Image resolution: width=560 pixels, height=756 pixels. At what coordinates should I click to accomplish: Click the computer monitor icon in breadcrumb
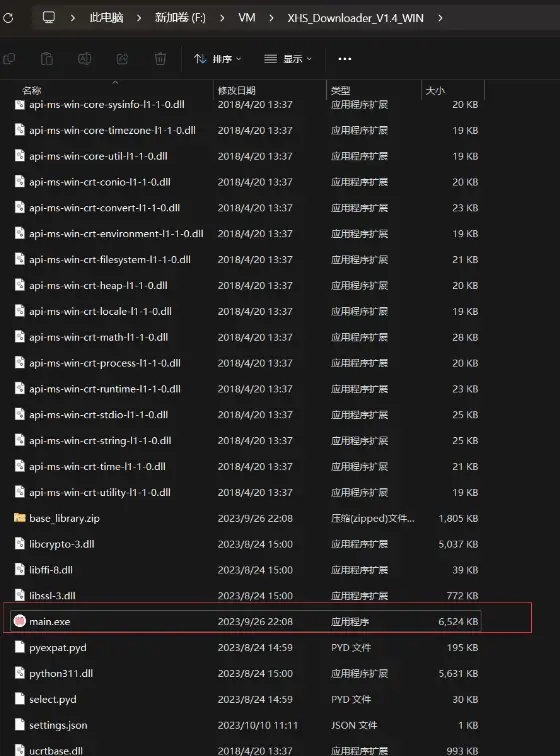tap(49, 18)
